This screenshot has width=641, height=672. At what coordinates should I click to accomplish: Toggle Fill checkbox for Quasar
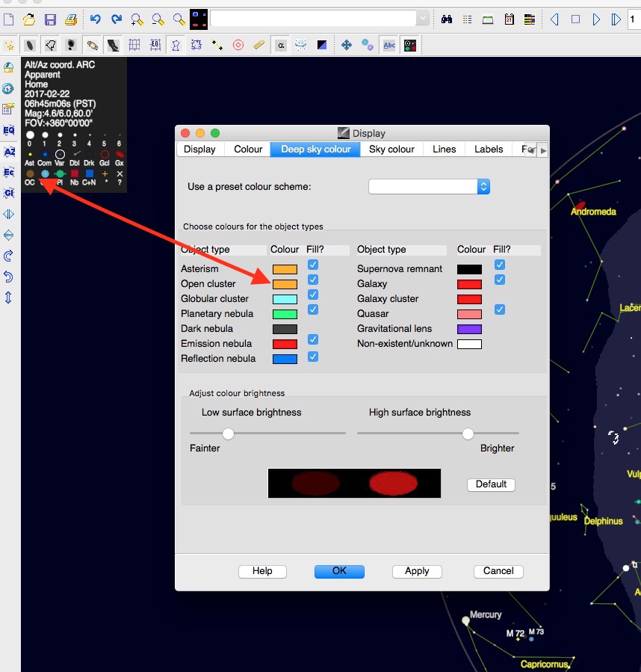tap(500, 309)
